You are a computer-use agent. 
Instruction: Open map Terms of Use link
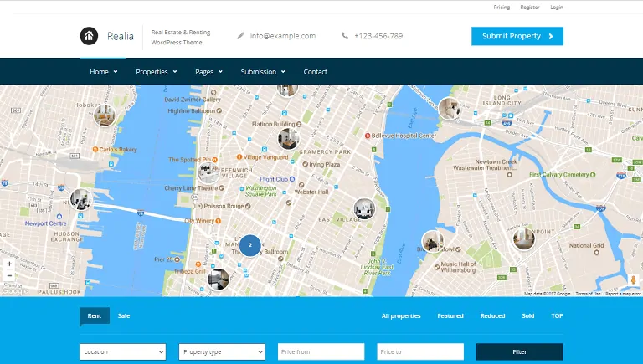588,294
